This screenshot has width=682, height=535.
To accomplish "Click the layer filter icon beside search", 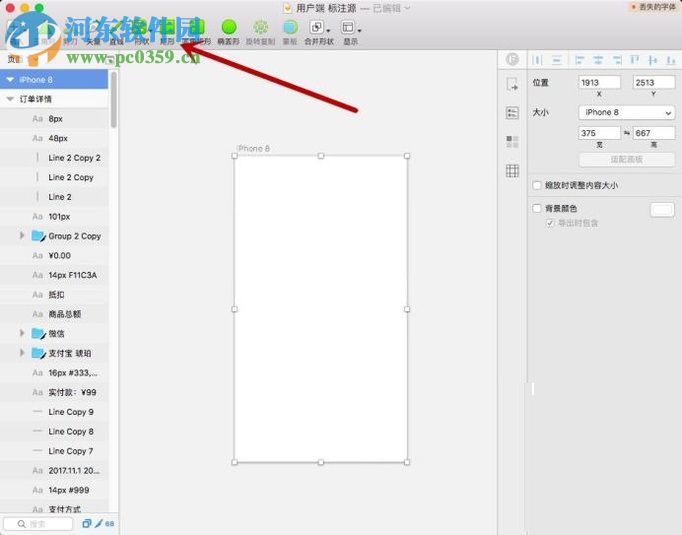I will (87, 524).
